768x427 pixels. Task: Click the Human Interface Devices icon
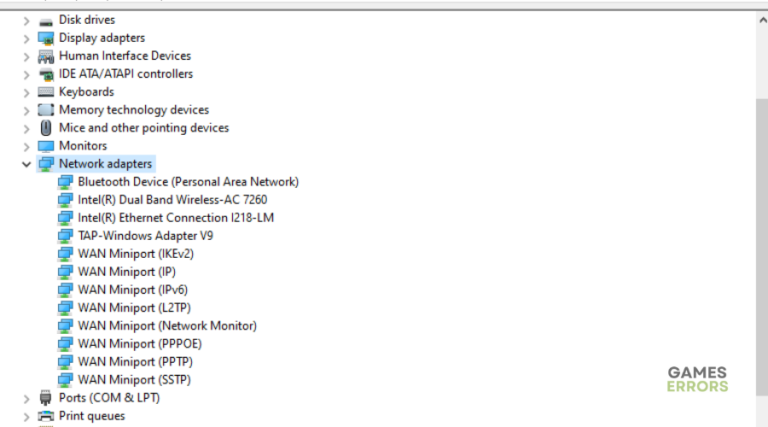45,56
